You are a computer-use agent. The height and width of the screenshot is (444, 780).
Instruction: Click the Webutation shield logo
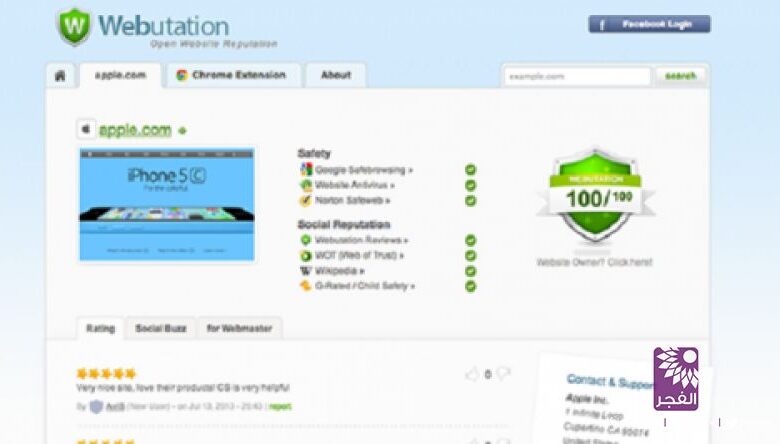click(74, 27)
